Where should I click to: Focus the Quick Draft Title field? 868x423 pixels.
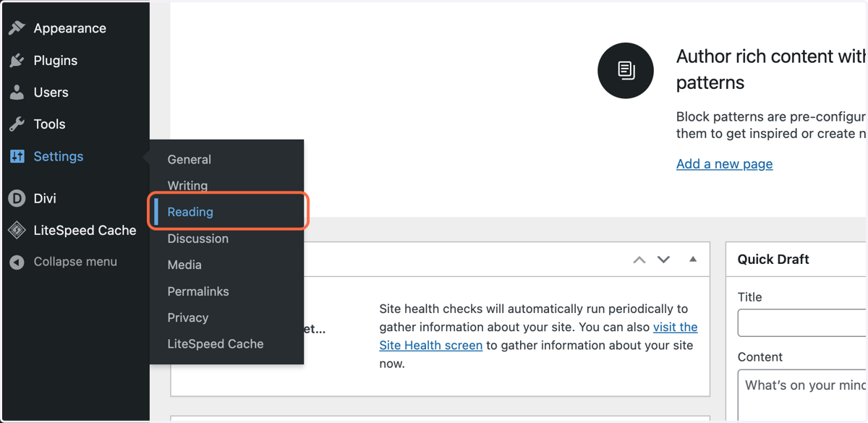point(802,323)
